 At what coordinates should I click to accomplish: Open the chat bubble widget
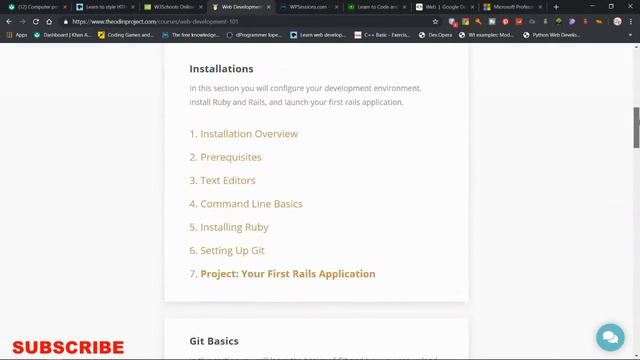610,337
